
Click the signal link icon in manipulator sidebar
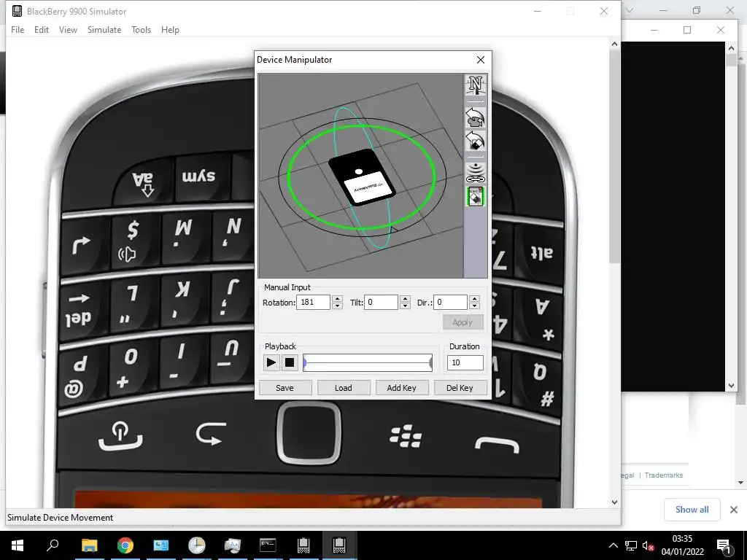pyautogui.click(x=475, y=173)
